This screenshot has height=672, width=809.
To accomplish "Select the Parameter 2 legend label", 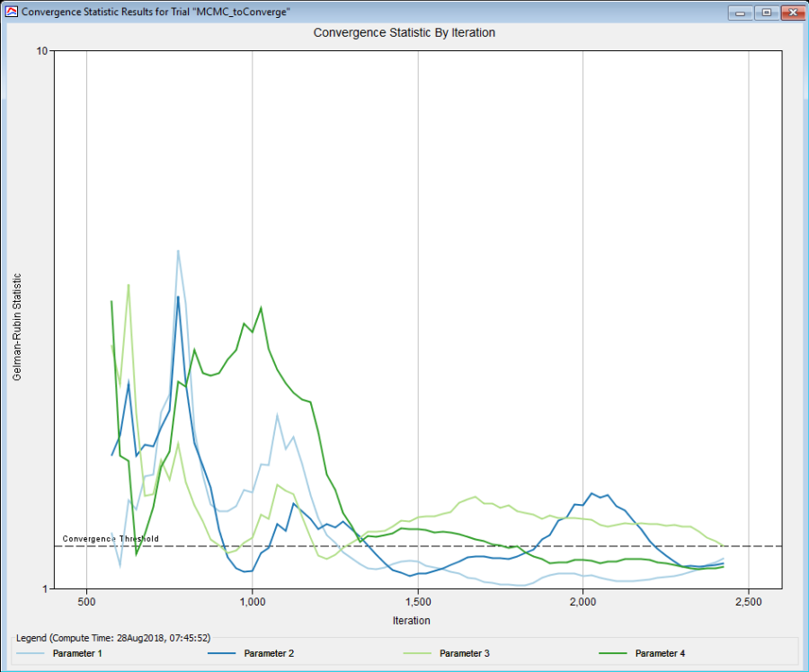I will coord(269,653).
